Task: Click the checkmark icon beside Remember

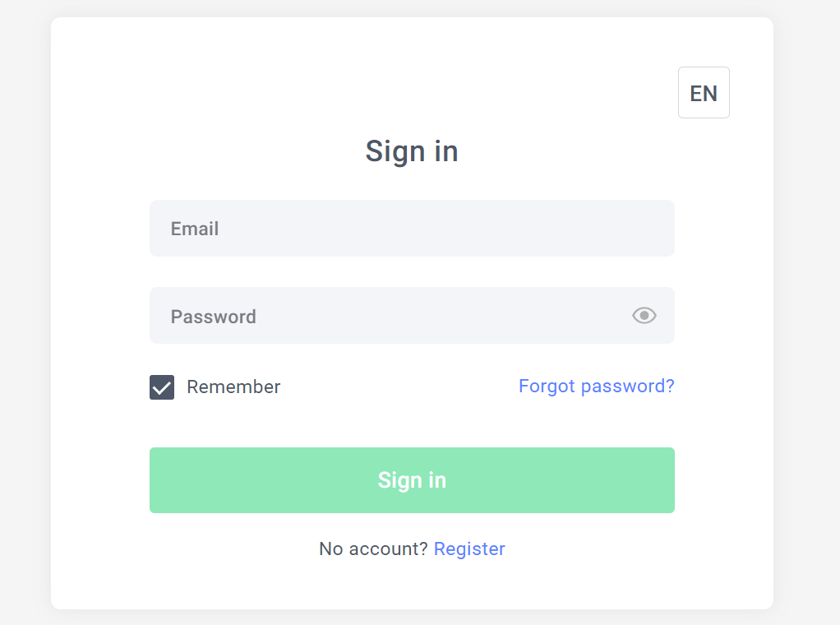Action: pyautogui.click(x=162, y=387)
